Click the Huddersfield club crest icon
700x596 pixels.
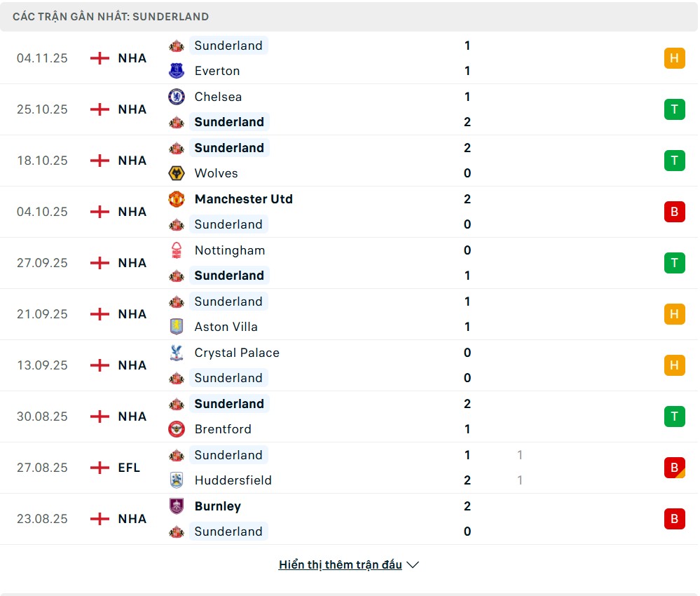pyautogui.click(x=177, y=480)
